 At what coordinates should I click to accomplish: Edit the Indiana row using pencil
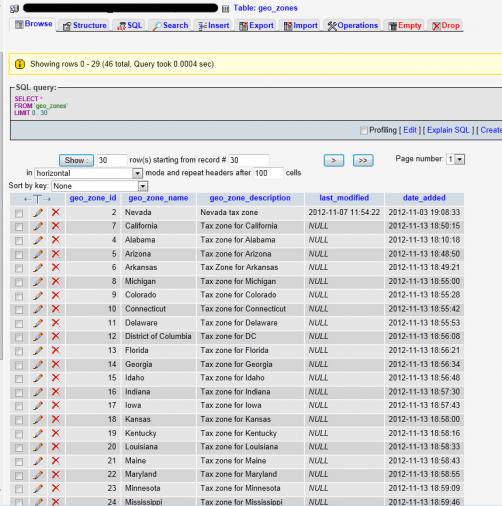click(x=38, y=392)
